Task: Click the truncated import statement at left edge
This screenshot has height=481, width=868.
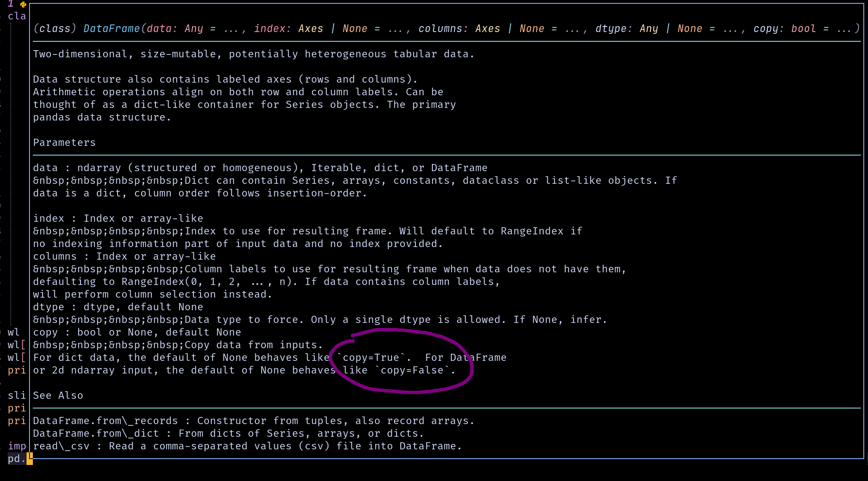Action: 17,446
